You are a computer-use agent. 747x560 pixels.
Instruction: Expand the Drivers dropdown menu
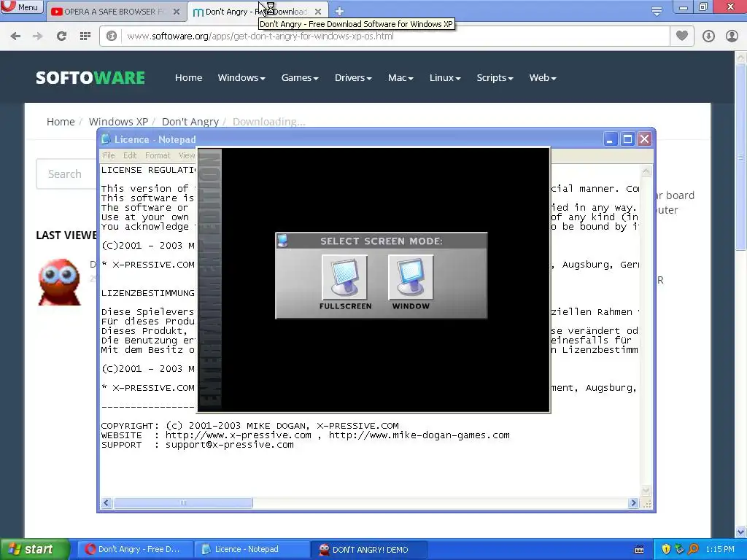click(x=353, y=77)
